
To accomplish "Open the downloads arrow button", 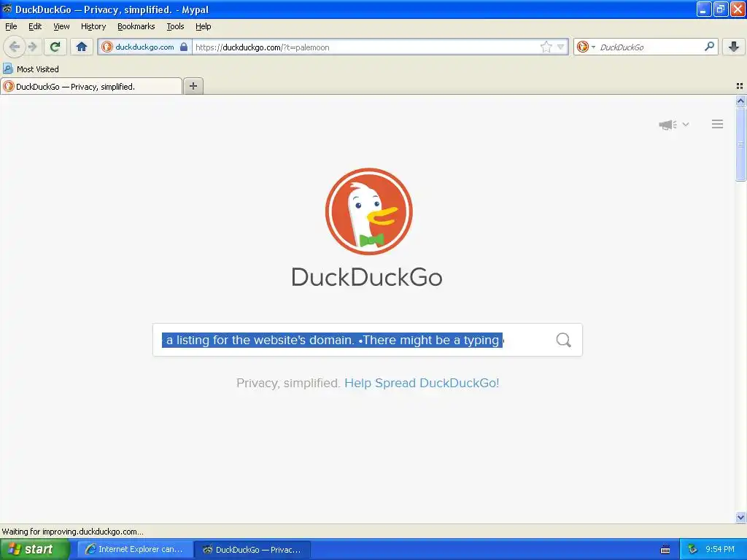I will 734,47.
